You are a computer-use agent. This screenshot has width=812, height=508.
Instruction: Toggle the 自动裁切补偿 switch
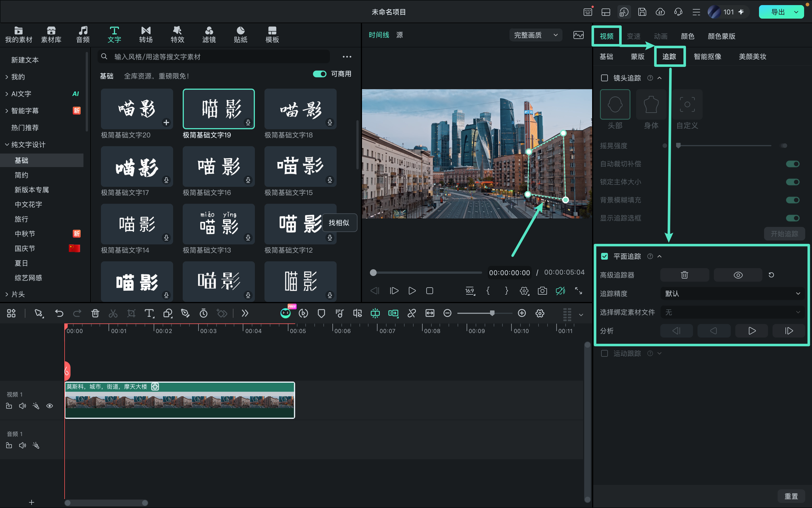(x=793, y=164)
